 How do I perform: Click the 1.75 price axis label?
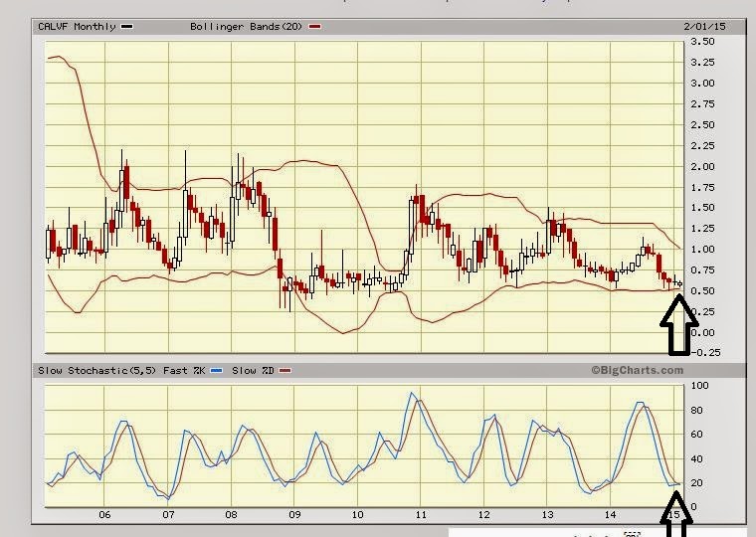pos(702,188)
